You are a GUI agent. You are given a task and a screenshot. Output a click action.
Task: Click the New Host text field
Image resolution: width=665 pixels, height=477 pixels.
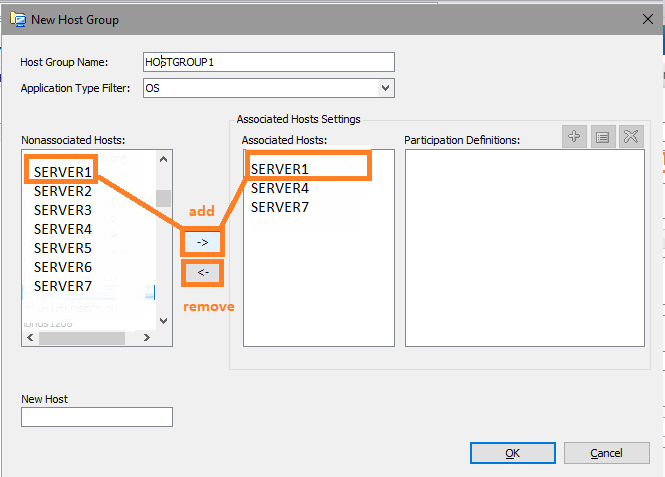point(97,417)
